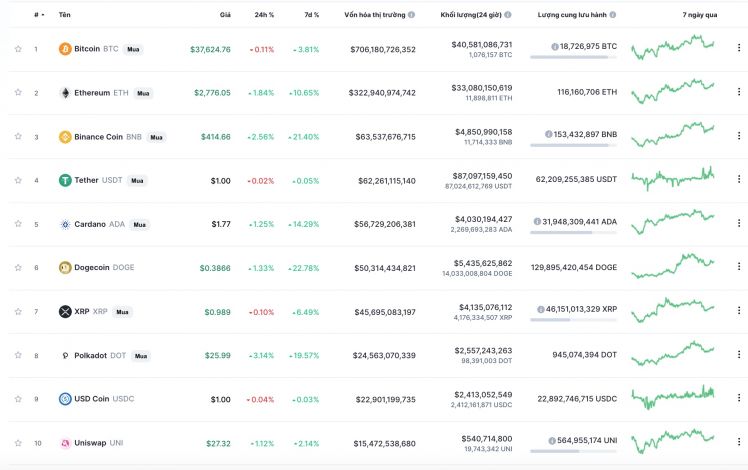This screenshot has width=748, height=470.
Task: Click the Mua button next to XRP
Action: pyautogui.click(x=123, y=312)
